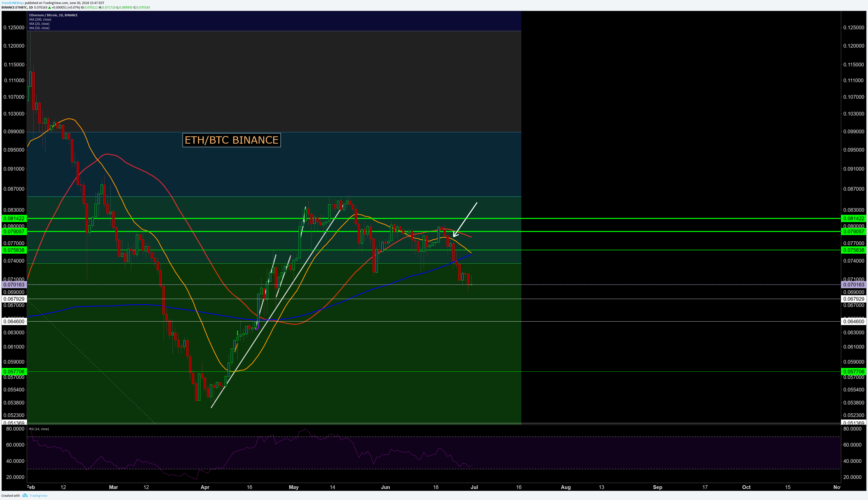
Task: Click the +0.000051 (+0.07%) change text
Action: 66,8
